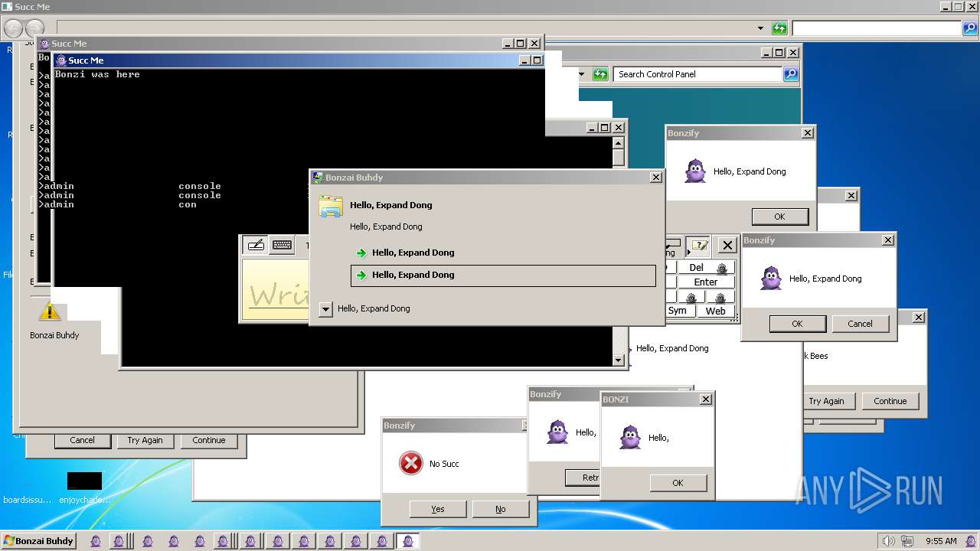
Task: Expand details arrow in Bonzai Buhdy dialog
Action: (325, 309)
